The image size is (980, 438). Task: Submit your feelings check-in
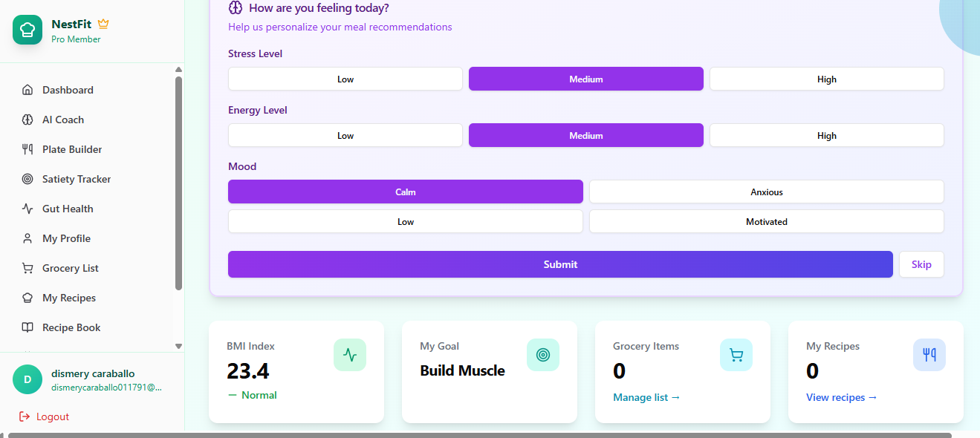[560, 264]
